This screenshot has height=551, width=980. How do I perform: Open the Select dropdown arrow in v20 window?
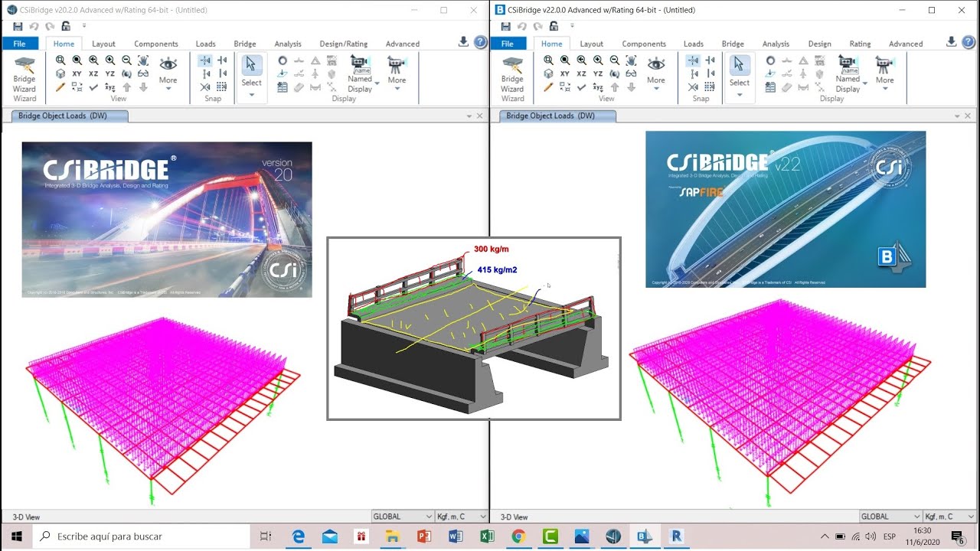(x=252, y=96)
